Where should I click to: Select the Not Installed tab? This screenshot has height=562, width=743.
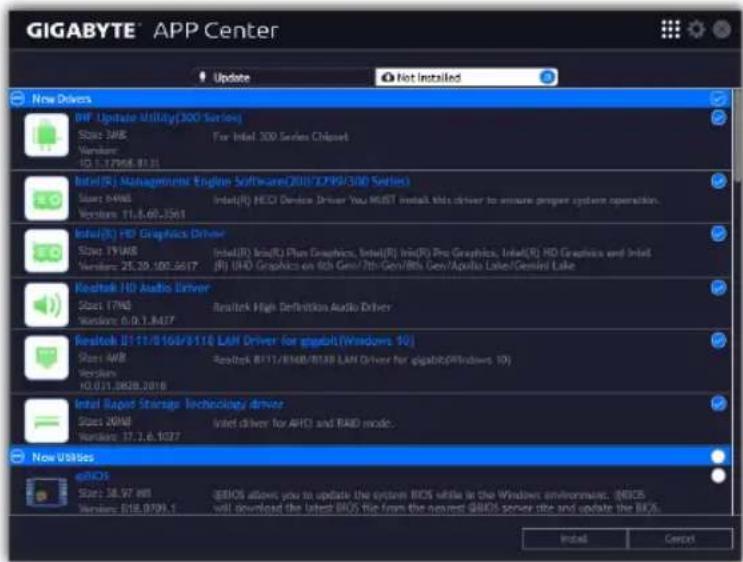point(466,77)
